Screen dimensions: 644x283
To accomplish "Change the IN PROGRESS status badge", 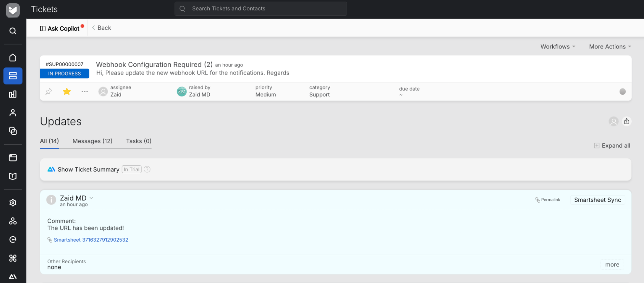I will point(64,74).
